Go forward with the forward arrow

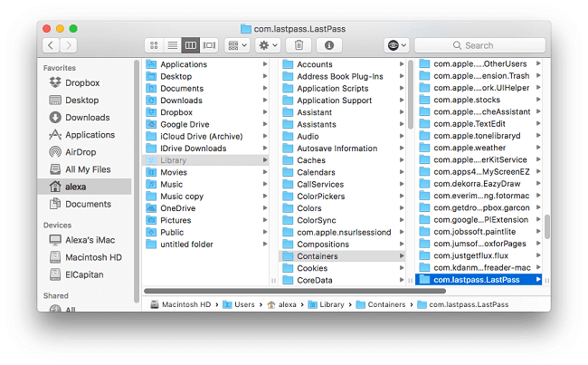pyautogui.click(x=69, y=45)
